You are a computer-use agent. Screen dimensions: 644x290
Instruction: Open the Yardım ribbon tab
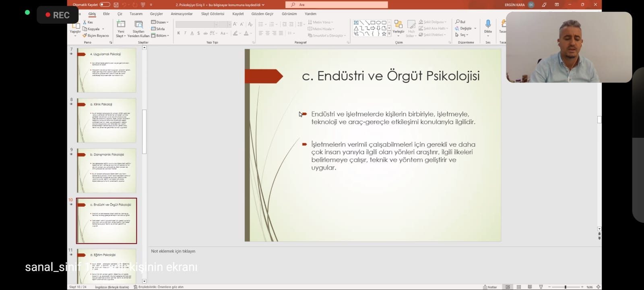310,14
